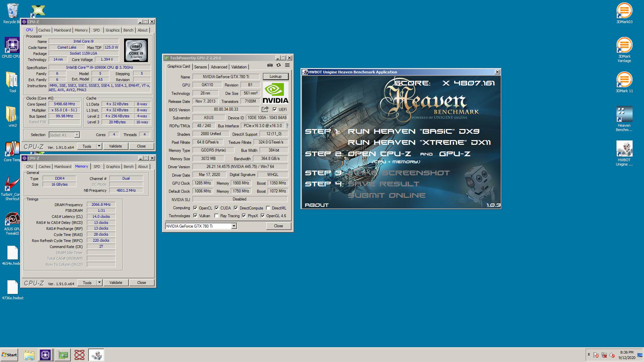Open Validation tab in GPU-Z
The height and width of the screenshot is (362, 644).
click(239, 67)
